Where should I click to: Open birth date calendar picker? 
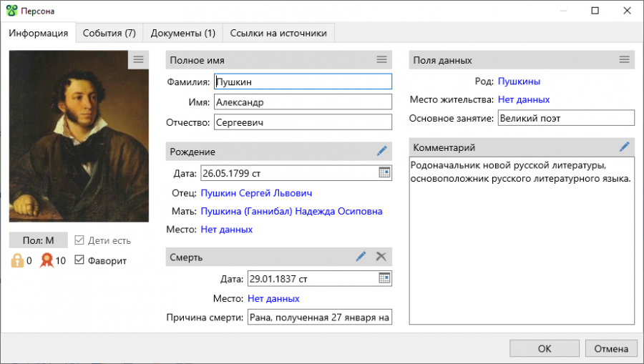tap(384, 172)
